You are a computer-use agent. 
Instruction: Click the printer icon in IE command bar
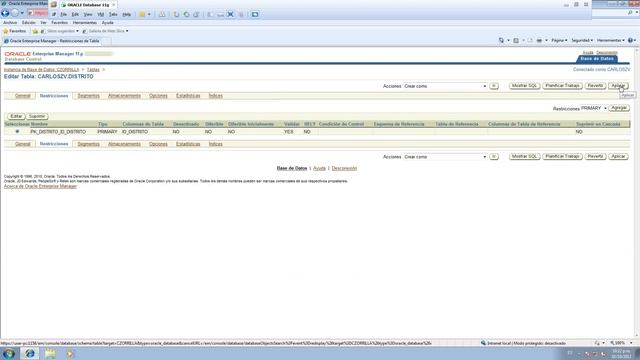(539, 40)
